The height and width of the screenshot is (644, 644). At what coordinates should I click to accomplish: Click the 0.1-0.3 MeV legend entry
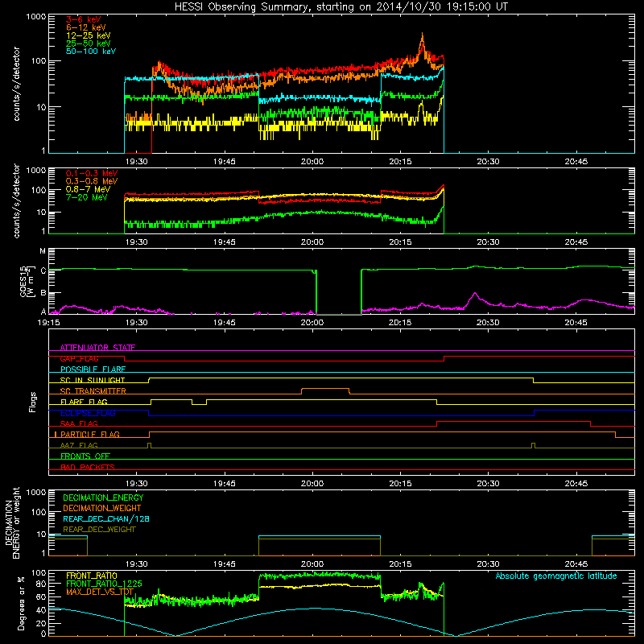(92, 173)
